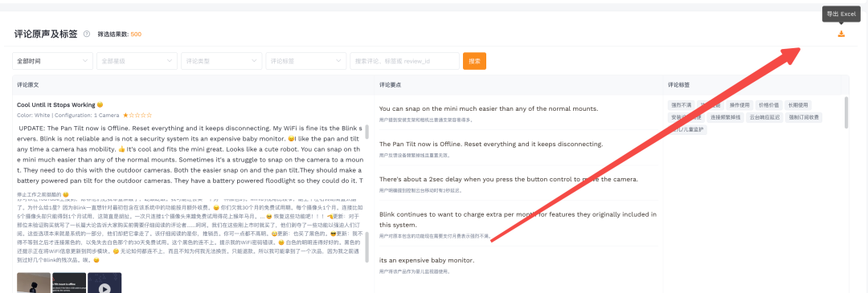The width and height of the screenshot is (868, 293).
Task: Click the review tags column scrollbar
Action: click(845, 112)
